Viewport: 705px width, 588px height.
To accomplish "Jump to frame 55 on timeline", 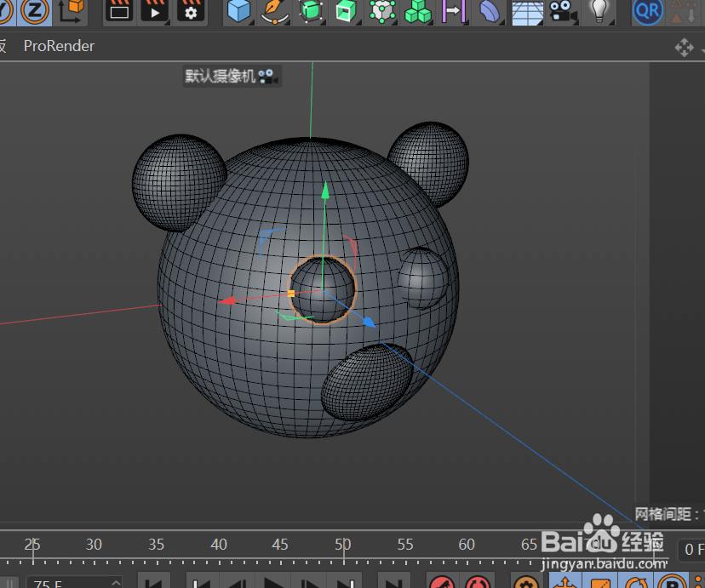I will click(405, 545).
